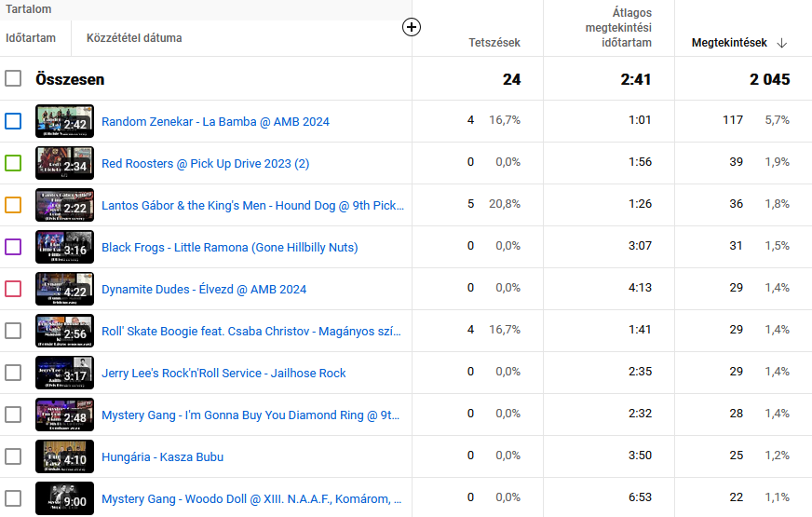Click the add column plus icon
Screen dimensions: 812x517
click(x=412, y=27)
